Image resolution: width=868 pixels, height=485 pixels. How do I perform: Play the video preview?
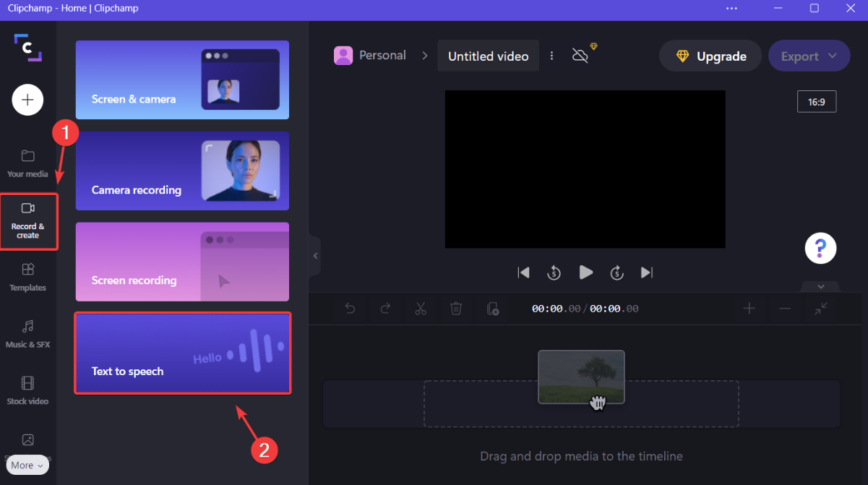586,272
